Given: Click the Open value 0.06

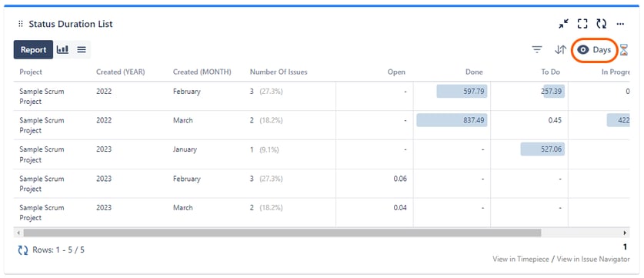Looking at the screenshot, I should (x=399, y=179).
